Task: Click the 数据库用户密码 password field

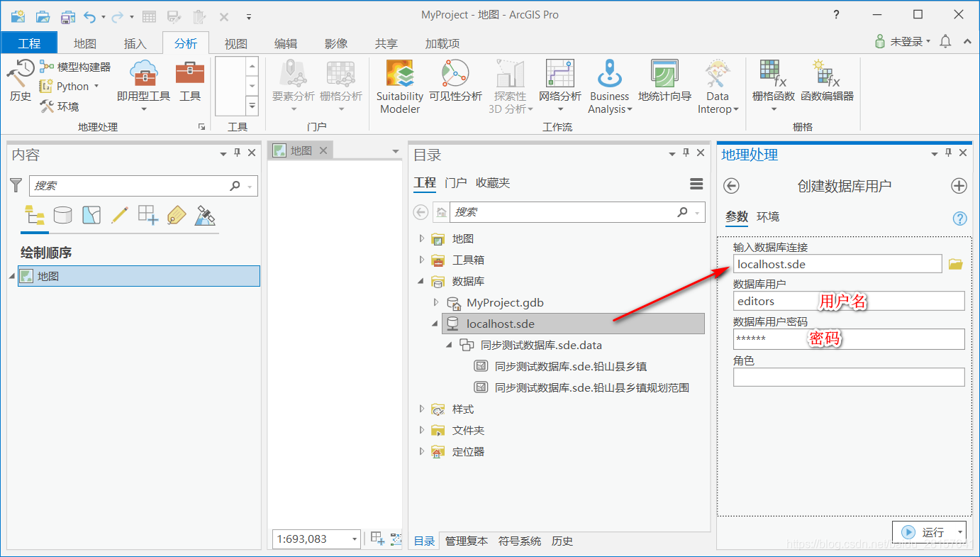Action: [849, 339]
